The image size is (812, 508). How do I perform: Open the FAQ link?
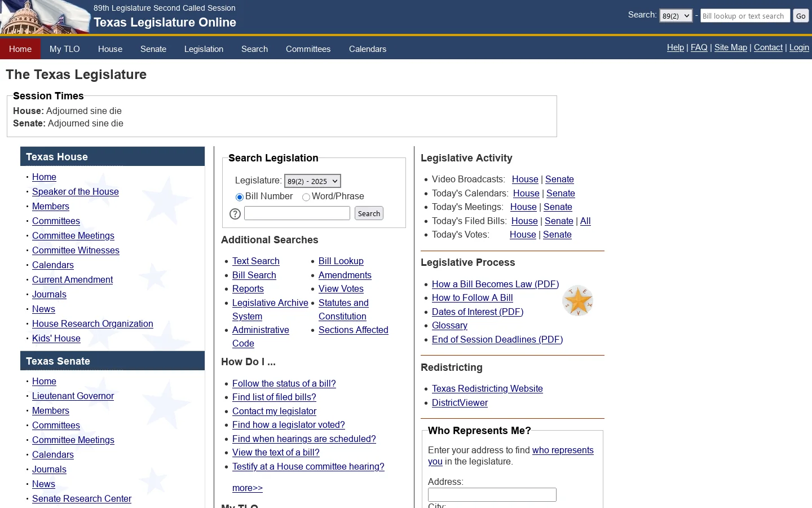(x=699, y=47)
